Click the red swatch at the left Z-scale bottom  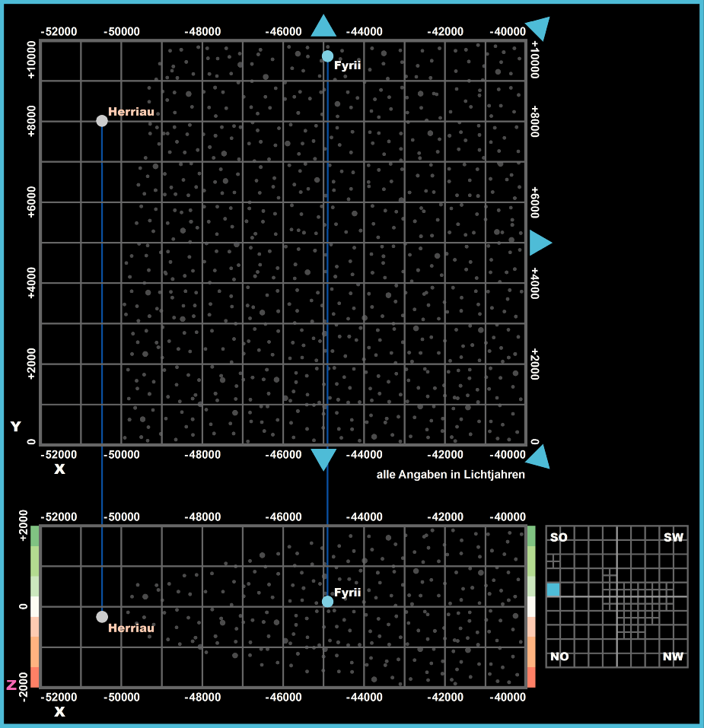[x=34, y=677]
